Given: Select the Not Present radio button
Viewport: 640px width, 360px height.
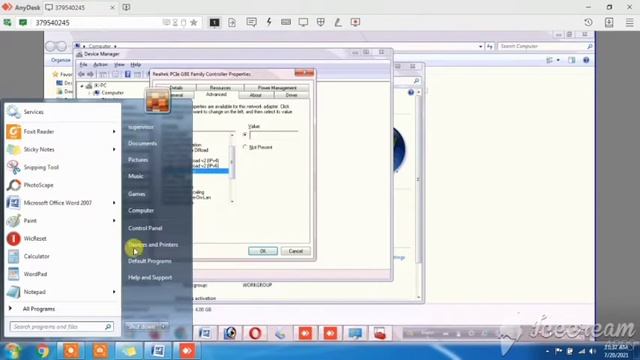Looking at the screenshot, I should click(245, 147).
